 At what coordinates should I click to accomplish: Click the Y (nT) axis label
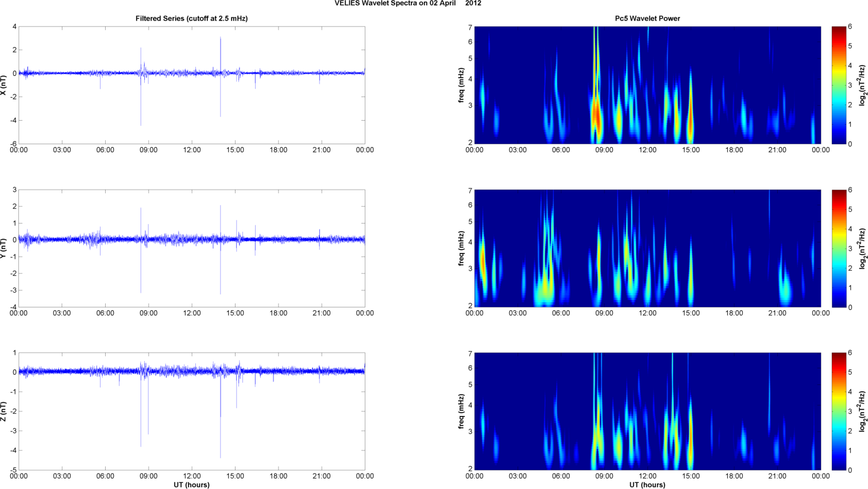point(5,248)
